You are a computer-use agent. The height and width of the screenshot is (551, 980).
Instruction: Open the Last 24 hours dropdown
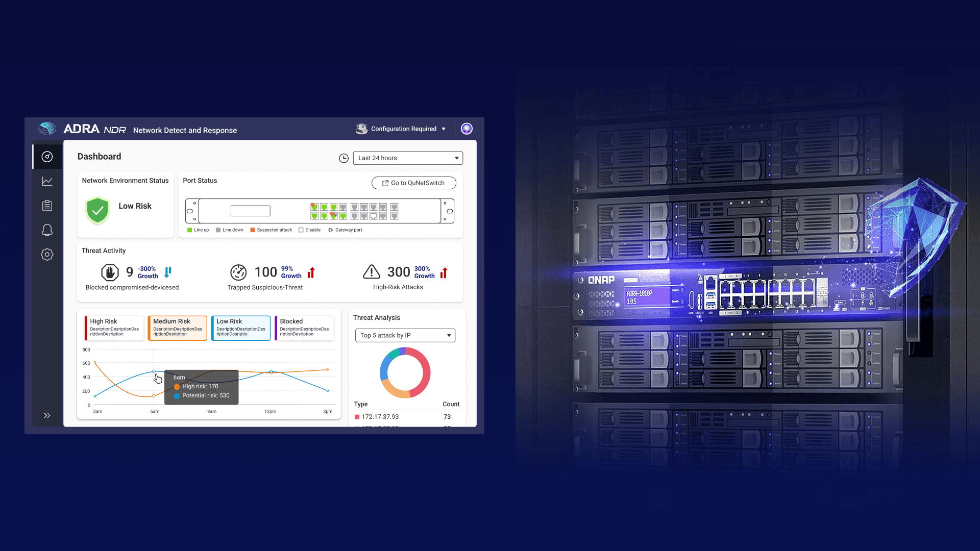pos(408,158)
